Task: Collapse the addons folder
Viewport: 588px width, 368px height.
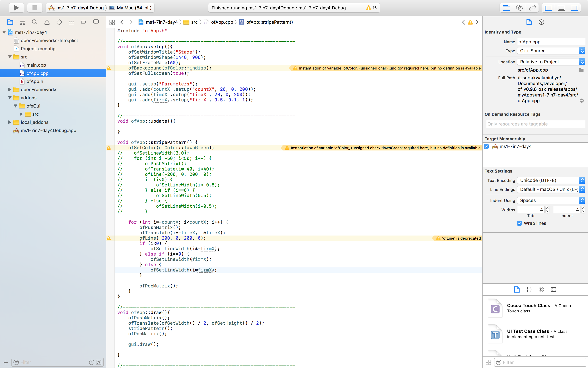Action: tap(10, 98)
